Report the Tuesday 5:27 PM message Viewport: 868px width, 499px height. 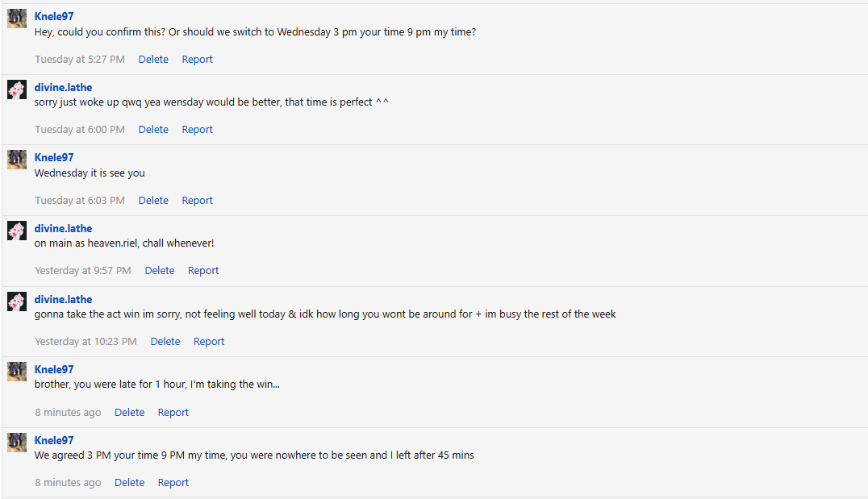coord(197,59)
